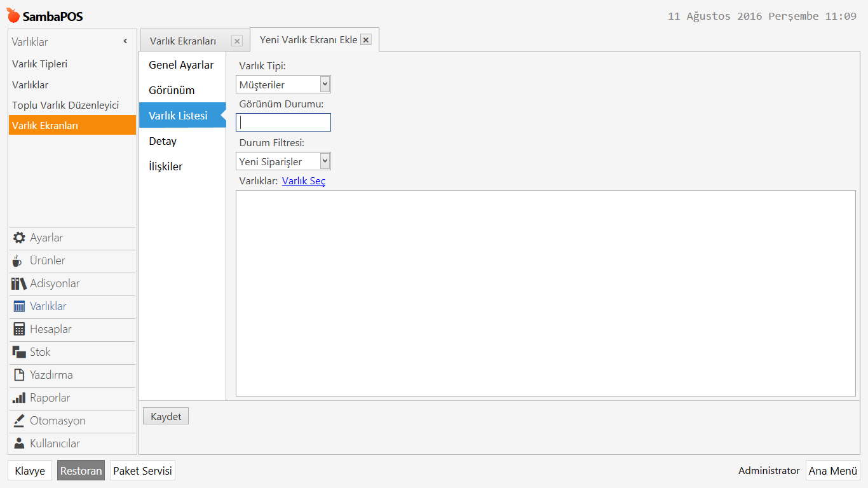Open Otomasyon via the pencil icon

pos(19,421)
